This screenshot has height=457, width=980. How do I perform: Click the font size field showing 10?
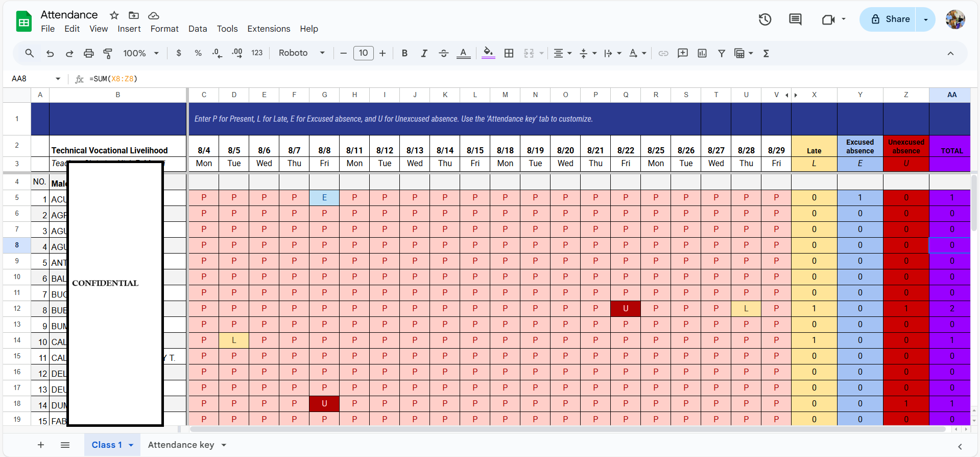tap(363, 53)
